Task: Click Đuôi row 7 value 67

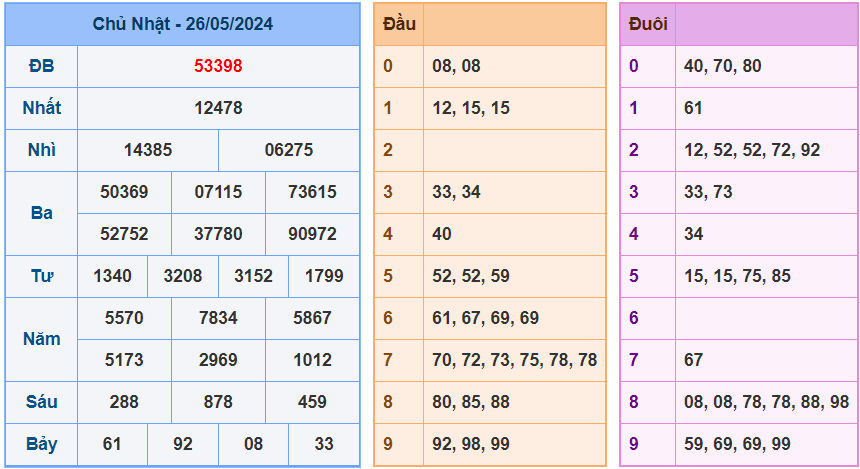Action: pos(693,360)
